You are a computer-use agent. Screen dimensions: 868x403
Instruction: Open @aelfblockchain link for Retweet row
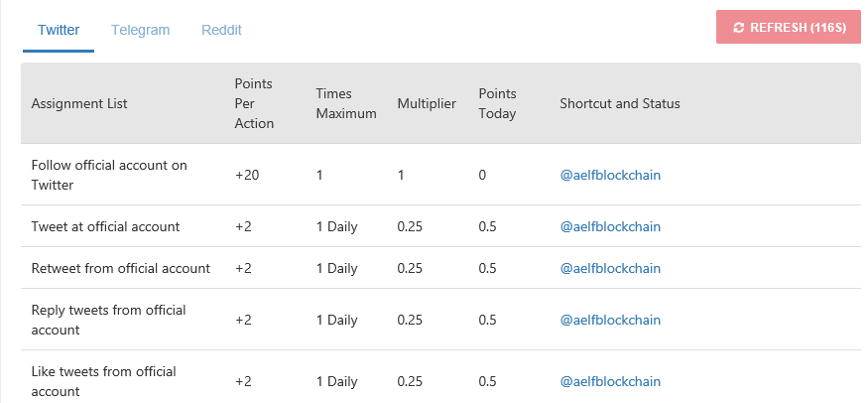point(610,268)
